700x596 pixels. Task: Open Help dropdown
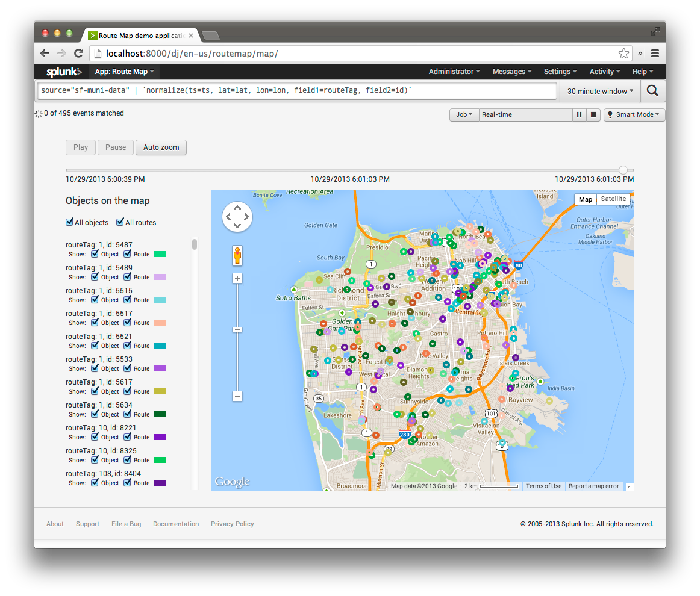click(x=643, y=72)
